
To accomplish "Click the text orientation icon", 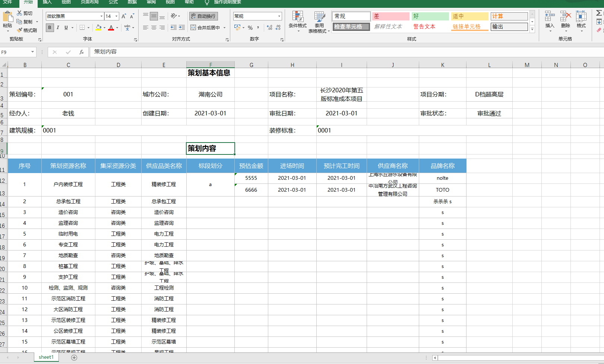I will pos(174,16).
